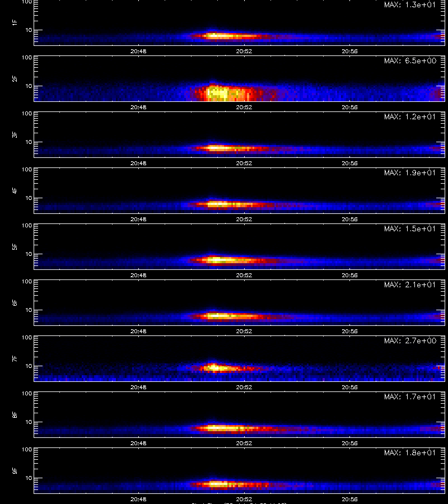Click the 5F panel axis label

point(15,246)
